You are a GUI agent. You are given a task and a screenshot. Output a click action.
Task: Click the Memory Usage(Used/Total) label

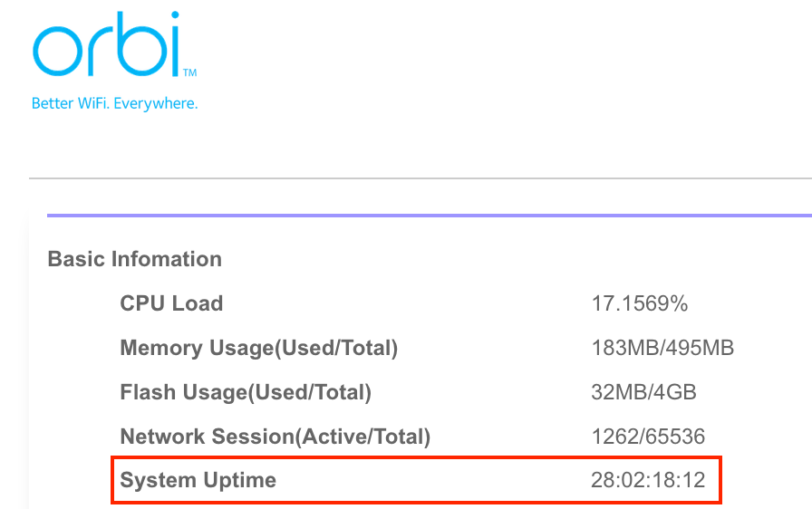tap(258, 347)
